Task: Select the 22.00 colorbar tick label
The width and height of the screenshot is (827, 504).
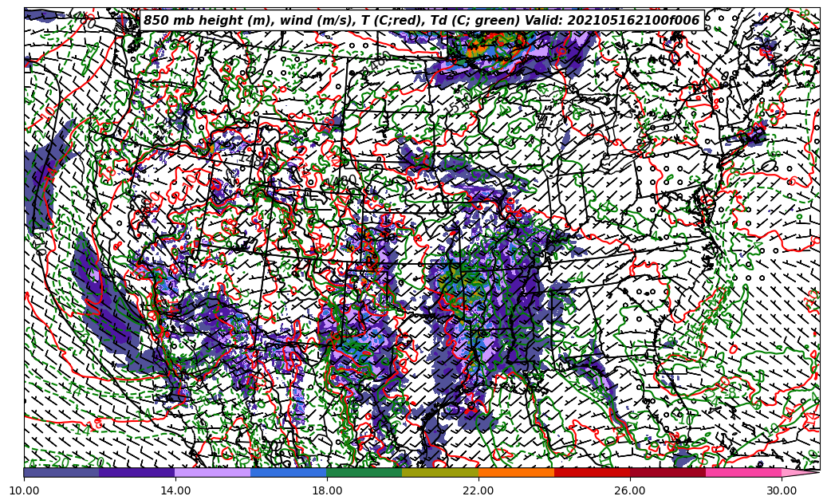Action: coord(478,491)
